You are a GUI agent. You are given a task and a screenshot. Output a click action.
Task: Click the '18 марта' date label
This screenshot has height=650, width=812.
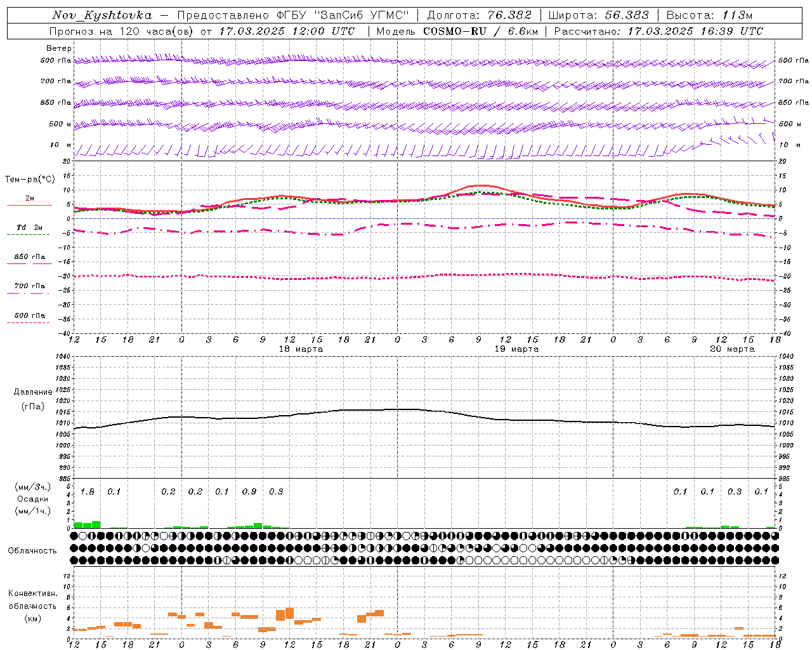click(x=301, y=349)
